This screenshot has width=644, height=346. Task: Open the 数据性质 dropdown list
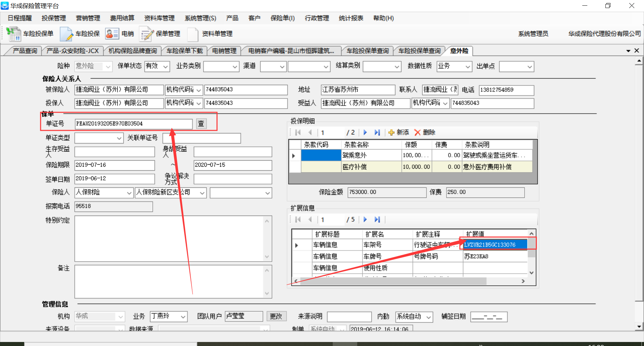pyautogui.click(x=468, y=67)
